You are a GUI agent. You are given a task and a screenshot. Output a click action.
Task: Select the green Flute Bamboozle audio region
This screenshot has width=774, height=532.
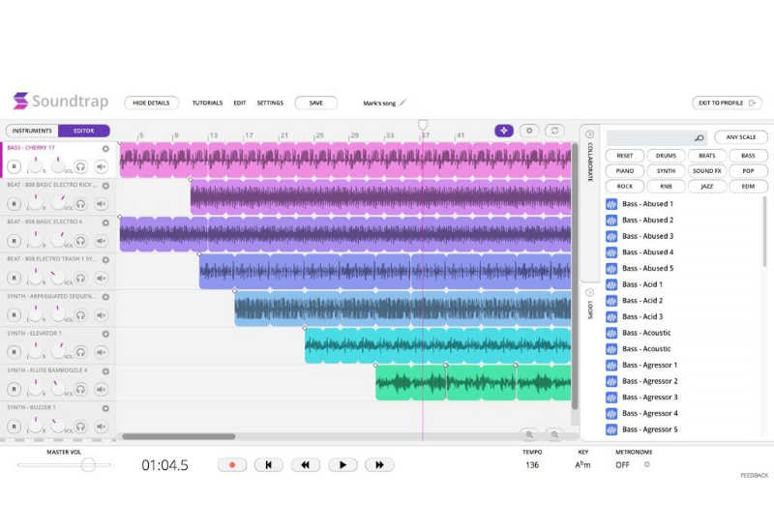click(473, 382)
